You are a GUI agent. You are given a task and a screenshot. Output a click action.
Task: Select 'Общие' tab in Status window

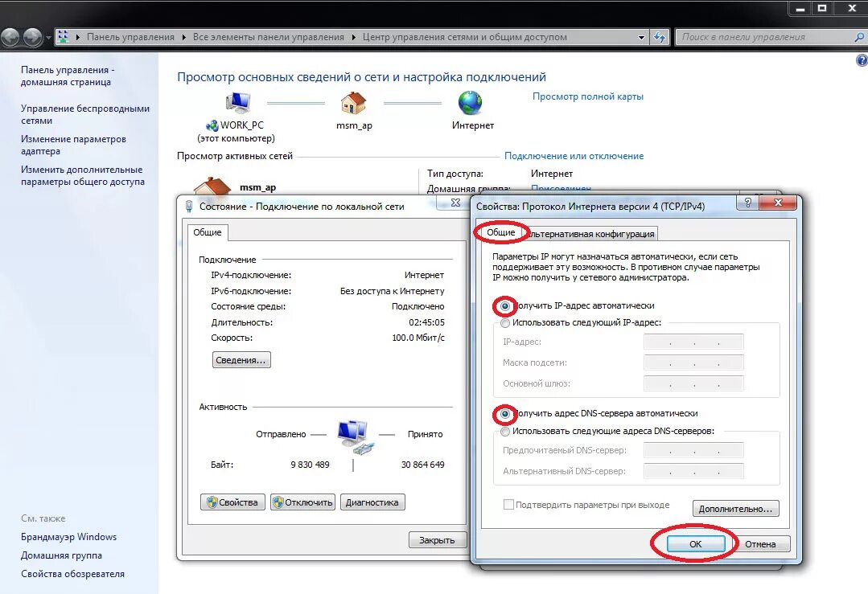pyautogui.click(x=208, y=232)
